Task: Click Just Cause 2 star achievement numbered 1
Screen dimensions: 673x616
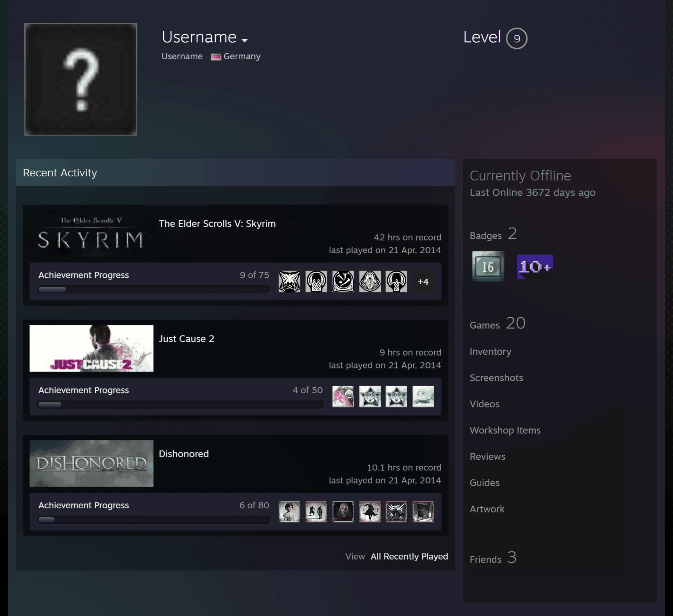Action: 396,397
